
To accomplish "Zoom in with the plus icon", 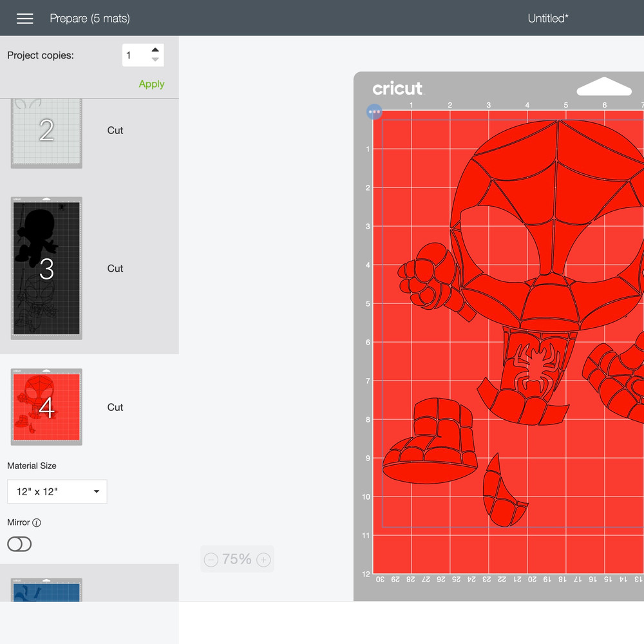I will (x=263, y=560).
